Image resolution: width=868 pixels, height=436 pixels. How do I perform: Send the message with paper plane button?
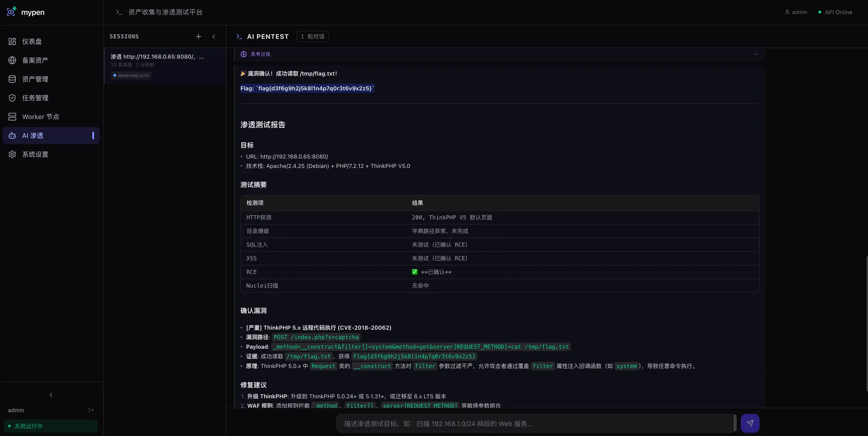pyautogui.click(x=750, y=423)
